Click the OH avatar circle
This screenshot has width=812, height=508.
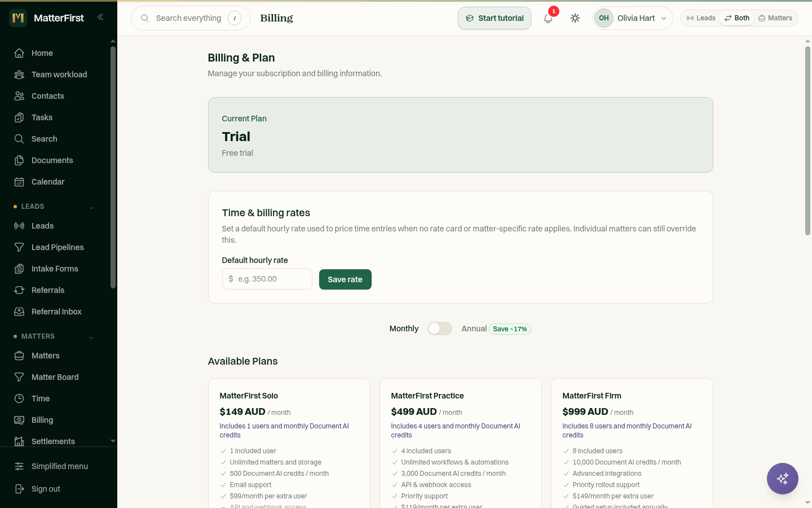point(604,18)
